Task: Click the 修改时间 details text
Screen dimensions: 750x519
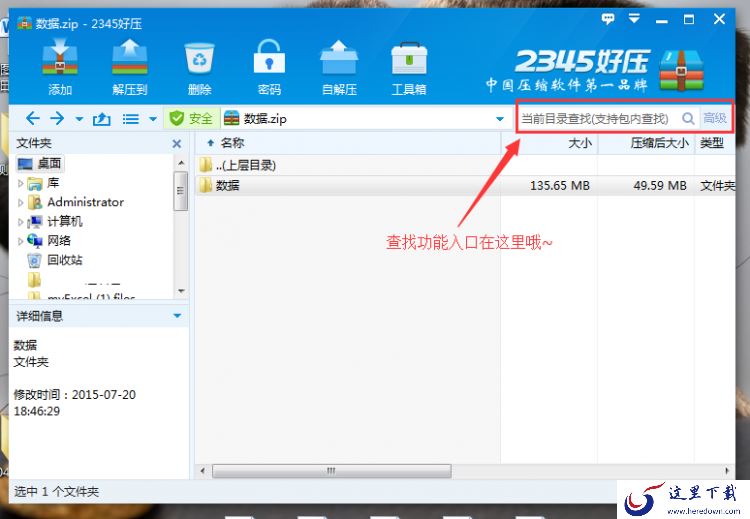Action: coord(74,403)
